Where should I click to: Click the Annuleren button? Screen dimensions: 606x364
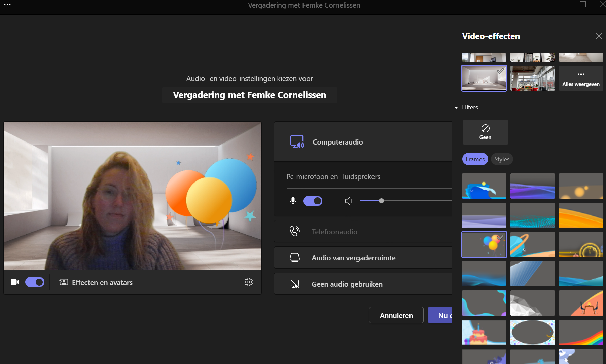point(396,315)
